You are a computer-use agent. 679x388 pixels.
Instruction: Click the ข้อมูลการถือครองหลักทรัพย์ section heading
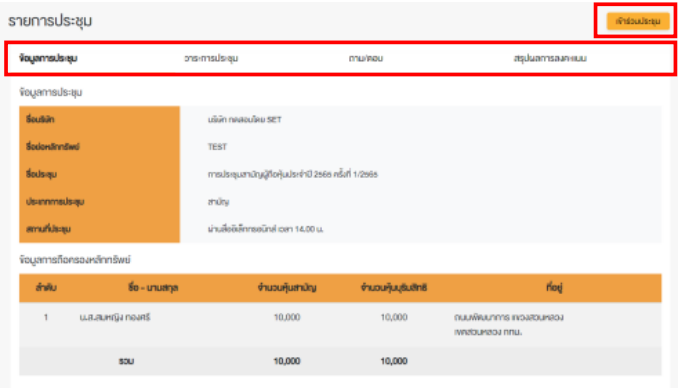point(75,260)
